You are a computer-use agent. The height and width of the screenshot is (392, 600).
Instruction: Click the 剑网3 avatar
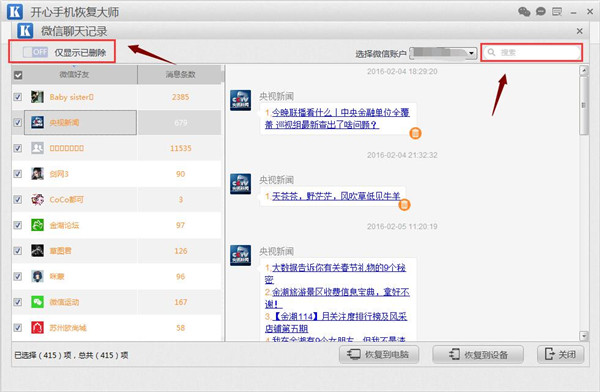coord(37,174)
